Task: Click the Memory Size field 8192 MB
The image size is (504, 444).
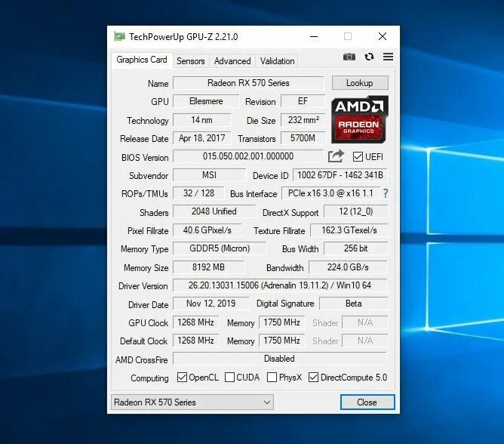Action: tap(208, 267)
